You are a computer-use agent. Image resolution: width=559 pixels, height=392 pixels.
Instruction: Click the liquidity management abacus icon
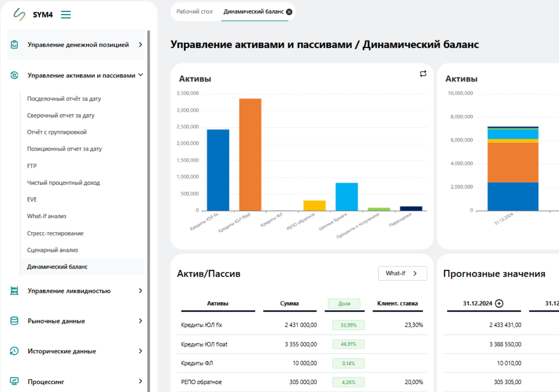pos(14,291)
